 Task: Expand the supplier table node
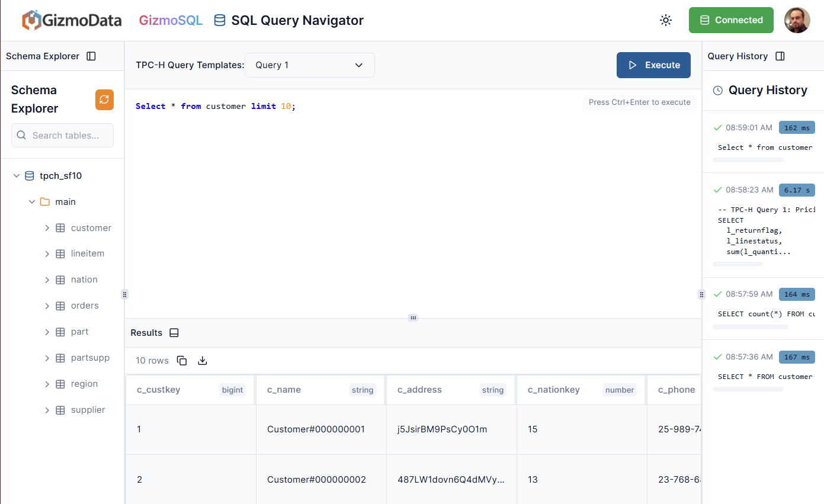[47, 409]
